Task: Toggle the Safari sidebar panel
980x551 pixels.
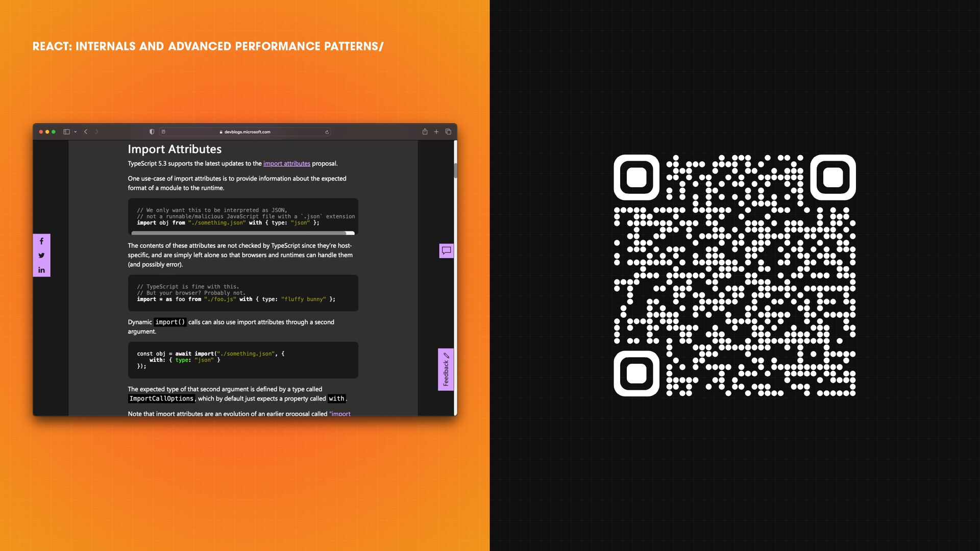Action: (66, 132)
